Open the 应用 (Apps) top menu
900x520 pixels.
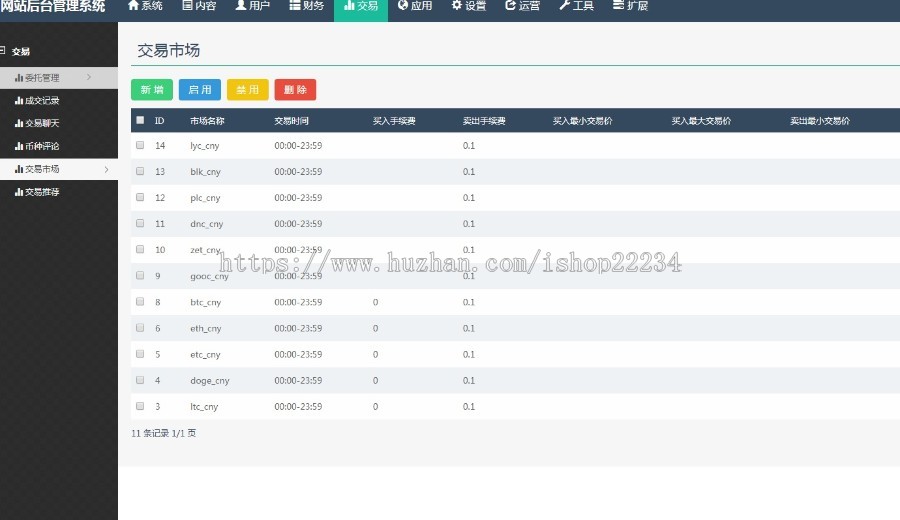[x=414, y=6]
